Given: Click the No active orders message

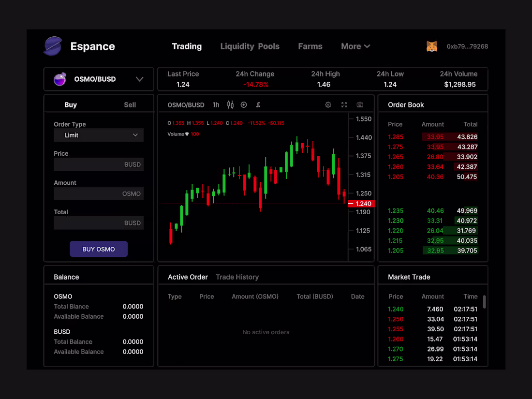Looking at the screenshot, I should click(x=266, y=332).
